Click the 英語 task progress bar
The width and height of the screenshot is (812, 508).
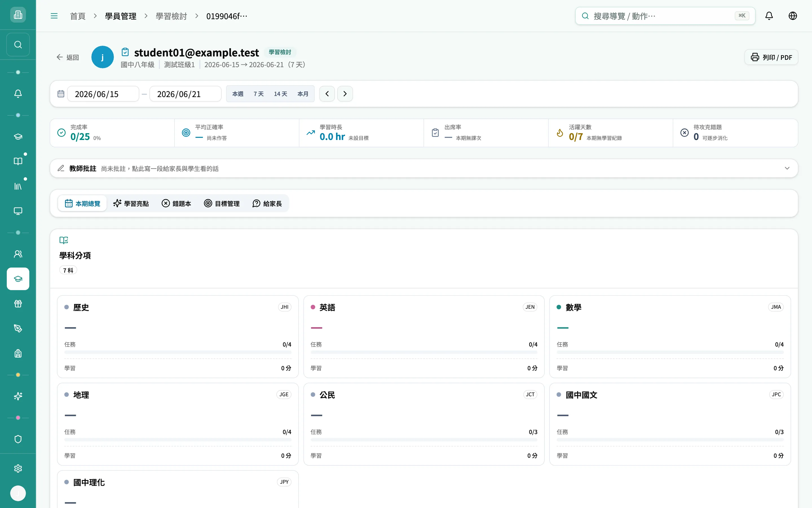(x=424, y=352)
